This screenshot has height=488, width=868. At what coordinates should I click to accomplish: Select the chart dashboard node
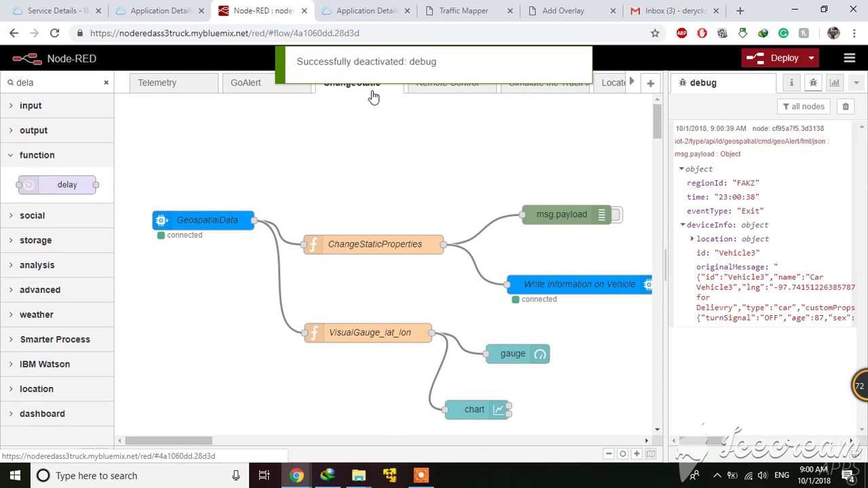[x=477, y=409]
